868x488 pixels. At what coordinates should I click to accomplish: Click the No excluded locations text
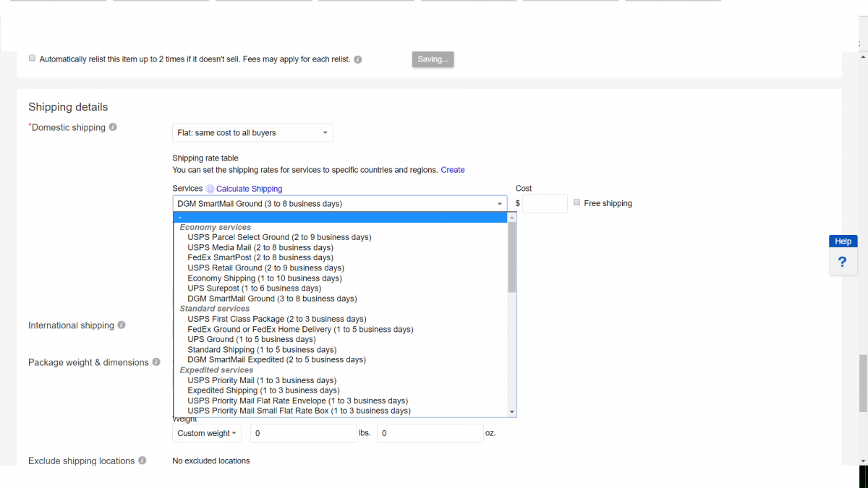click(x=211, y=461)
